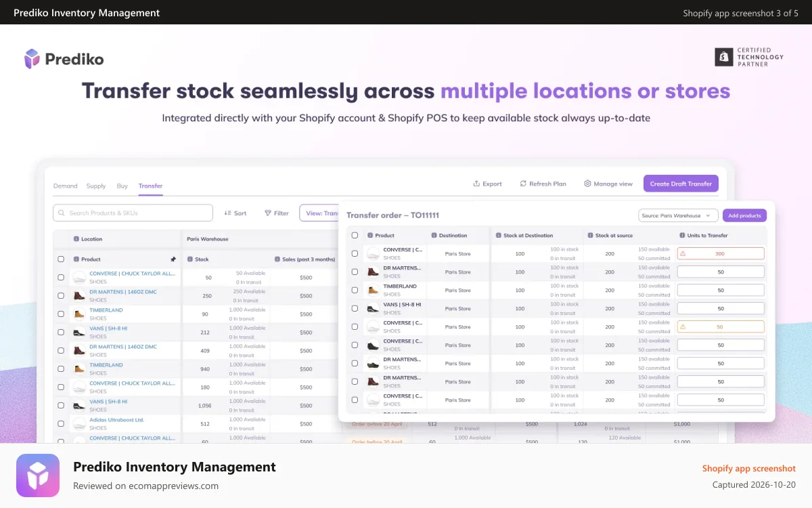The image size is (812, 508).
Task: Check the row with stock 250
Action: pyautogui.click(x=61, y=296)
